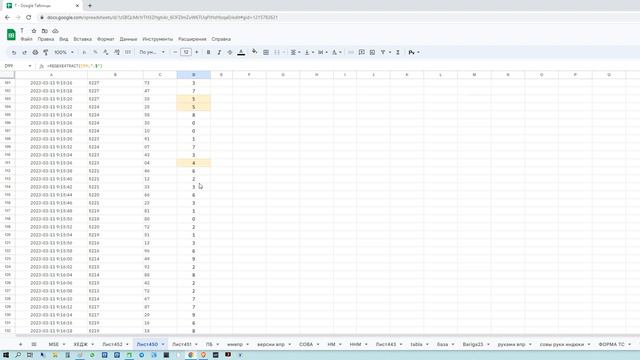This screenshot has width=640, height=360.
Task: Open the Лист450 tab options arrow
Action: [163, 345]
